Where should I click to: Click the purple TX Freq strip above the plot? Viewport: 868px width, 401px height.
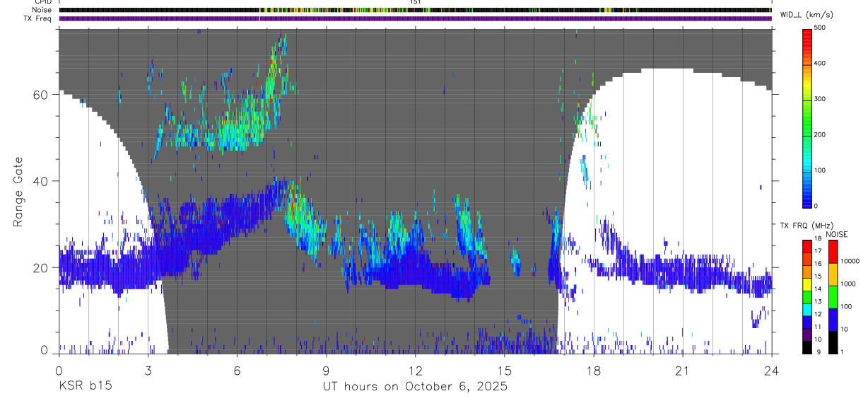[415, 18]
